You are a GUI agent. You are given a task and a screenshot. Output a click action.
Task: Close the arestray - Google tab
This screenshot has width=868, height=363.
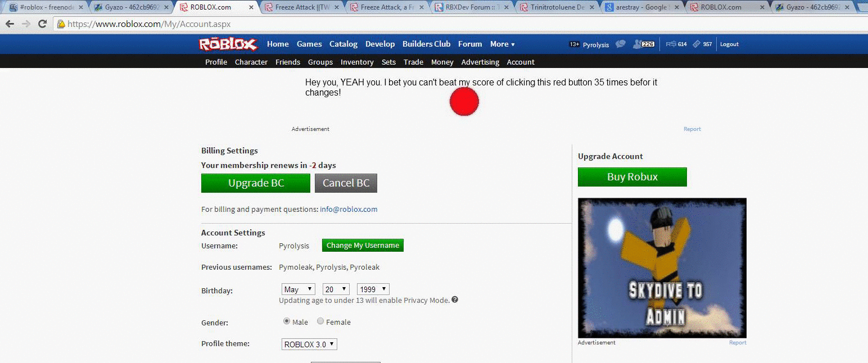pos(677,7)
